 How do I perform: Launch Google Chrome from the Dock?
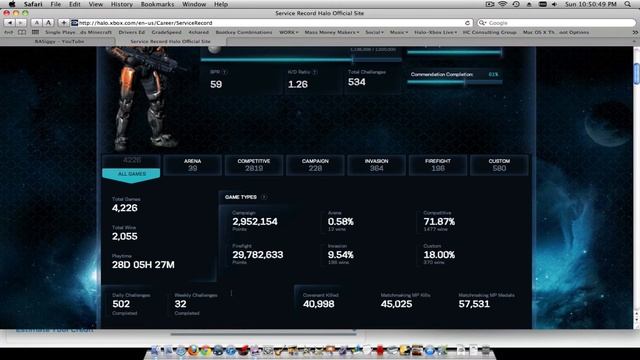pyautogui.click(x=205, y=350)
